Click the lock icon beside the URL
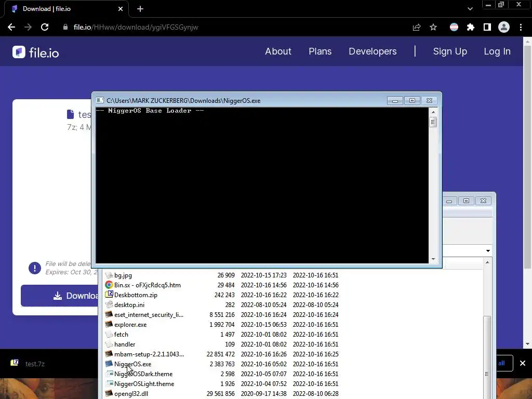The height and width of the screenshot is (399, 532). tap(65, 27)
